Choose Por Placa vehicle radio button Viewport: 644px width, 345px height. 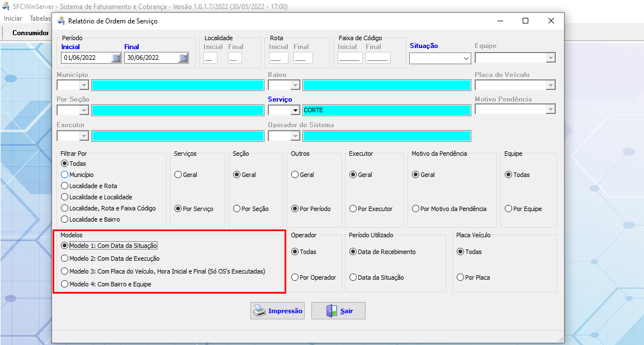(460, 277)
